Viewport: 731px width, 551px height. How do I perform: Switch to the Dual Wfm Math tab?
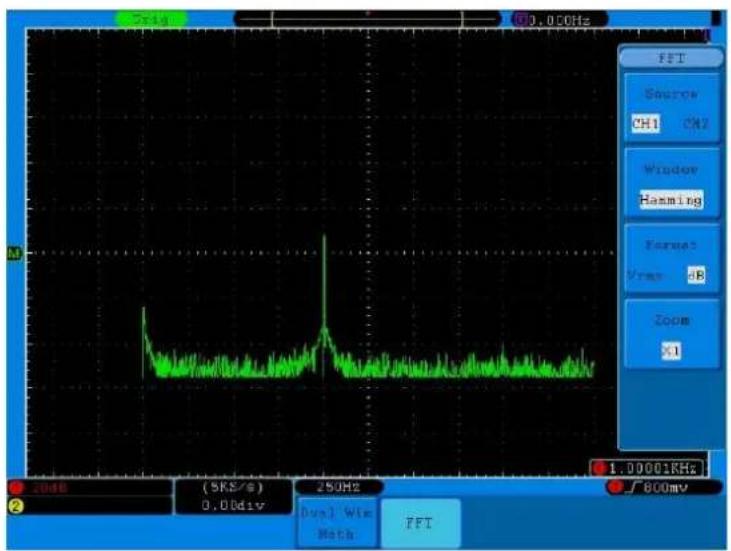(336, 523)
